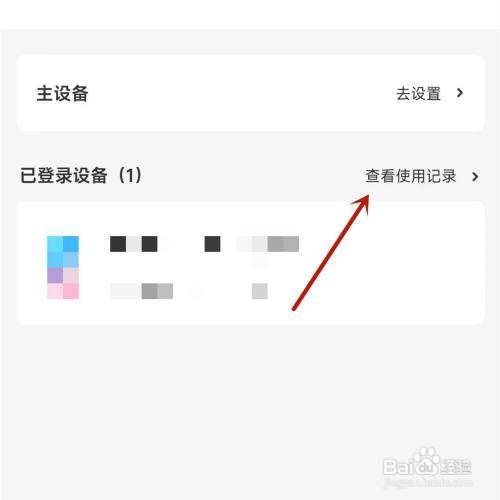Tap the chevron arrow beside 去设置
Screen dimensions: 500x500
click(x=460, y=93)
